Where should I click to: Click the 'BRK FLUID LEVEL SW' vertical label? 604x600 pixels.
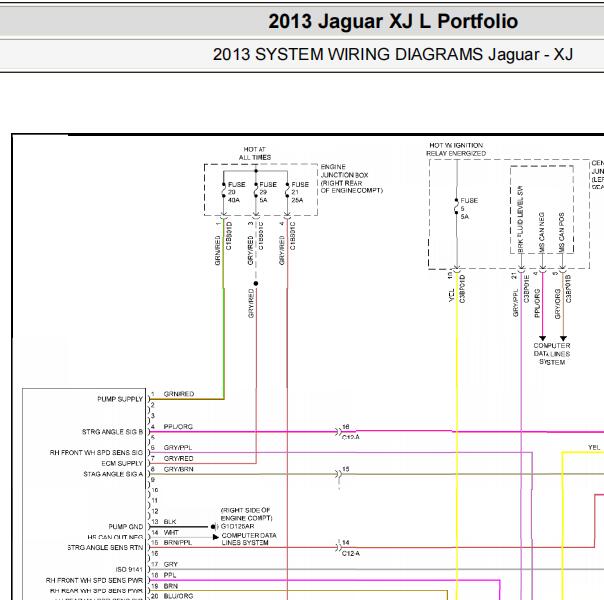coord(520,220)
